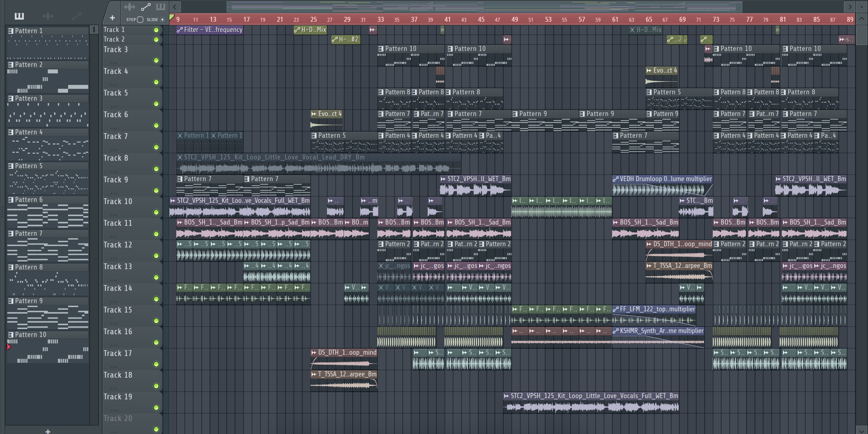Open the Filter - VE..frequency automation clip menu
This screenshot has height=434, width=868.
(180, 30)
